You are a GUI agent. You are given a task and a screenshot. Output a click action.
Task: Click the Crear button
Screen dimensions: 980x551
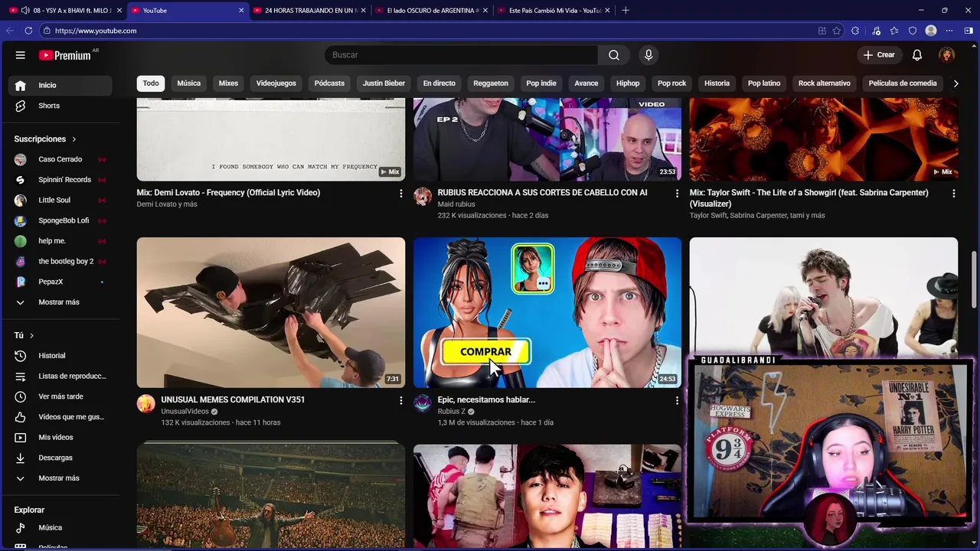click(879, 55)
